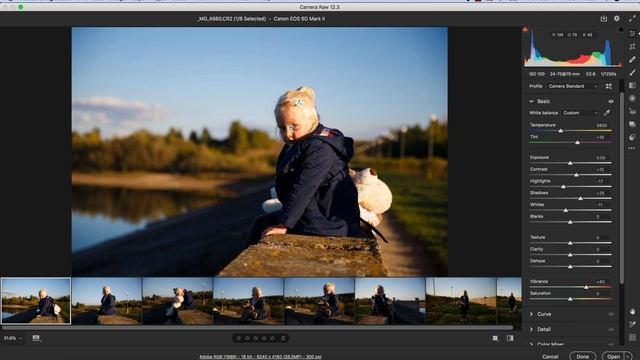The image size is (640, 360).
Task: Collapse the Basic panel
Action: click(531, 101)
